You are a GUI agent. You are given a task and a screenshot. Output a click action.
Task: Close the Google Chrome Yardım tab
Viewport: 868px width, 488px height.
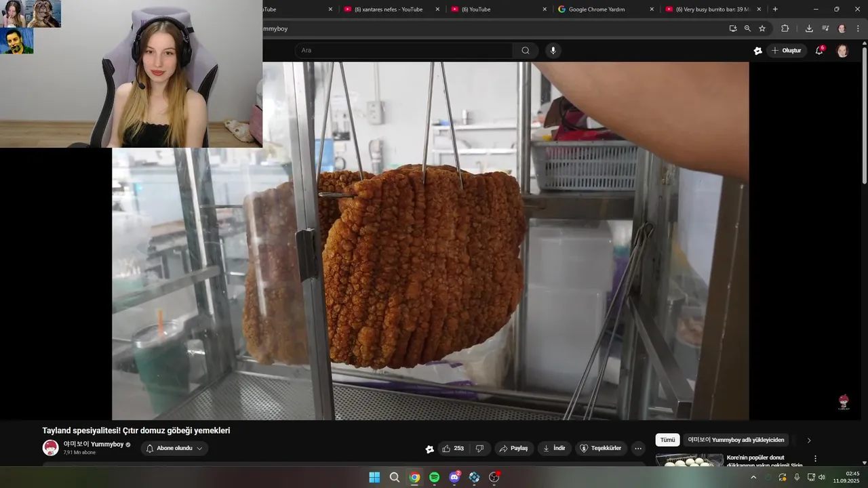tap(652, 9)
